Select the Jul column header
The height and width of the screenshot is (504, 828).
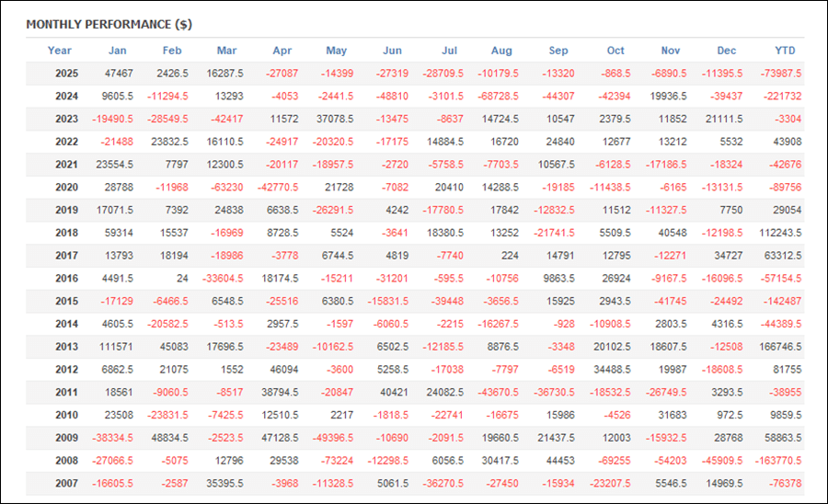tap(450, 51)
